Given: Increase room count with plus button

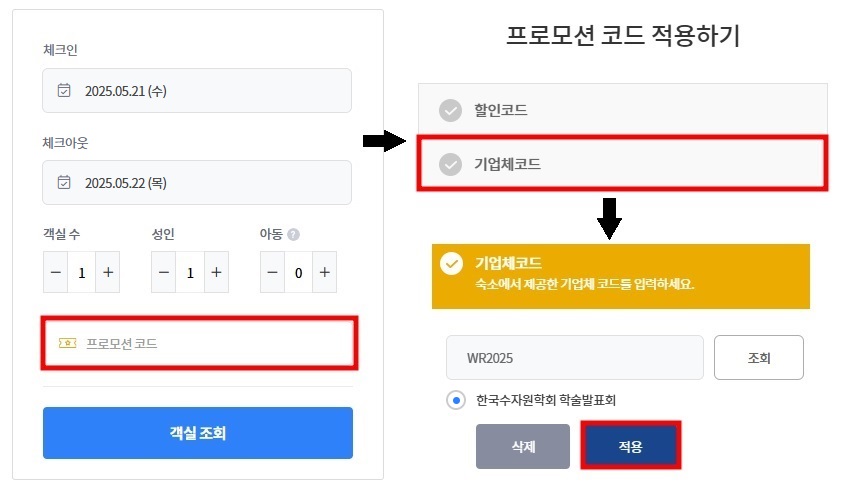Looking at the screenshot, I should [108, 272].
